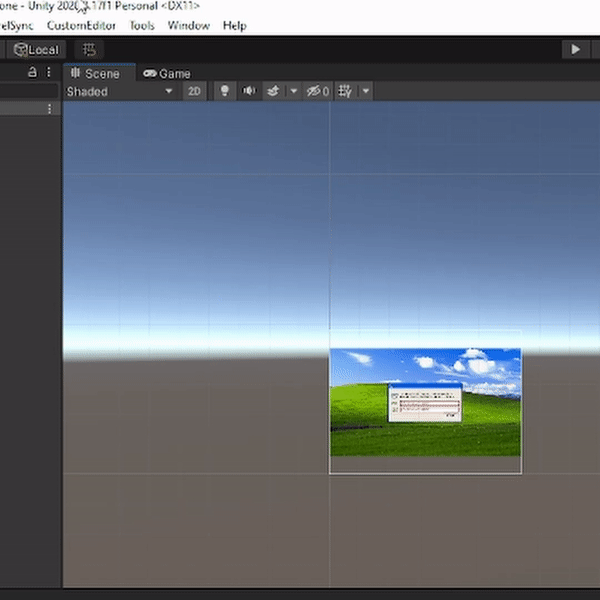Screen dimensions: 600x600
Task: Click the Play button
Action: coord(575,50)
